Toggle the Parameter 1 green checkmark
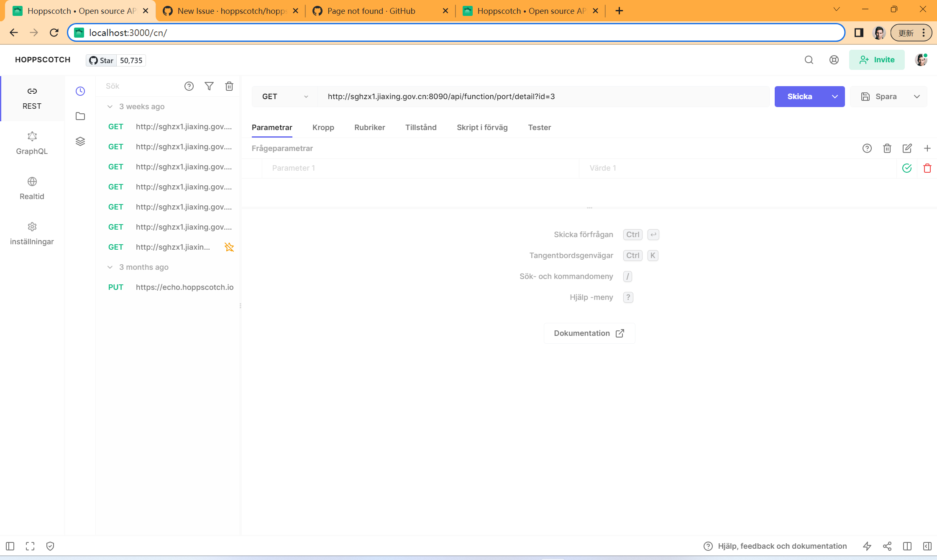This screenshot has height=560, width=937. pyautogui.click(x=907, y=168)
